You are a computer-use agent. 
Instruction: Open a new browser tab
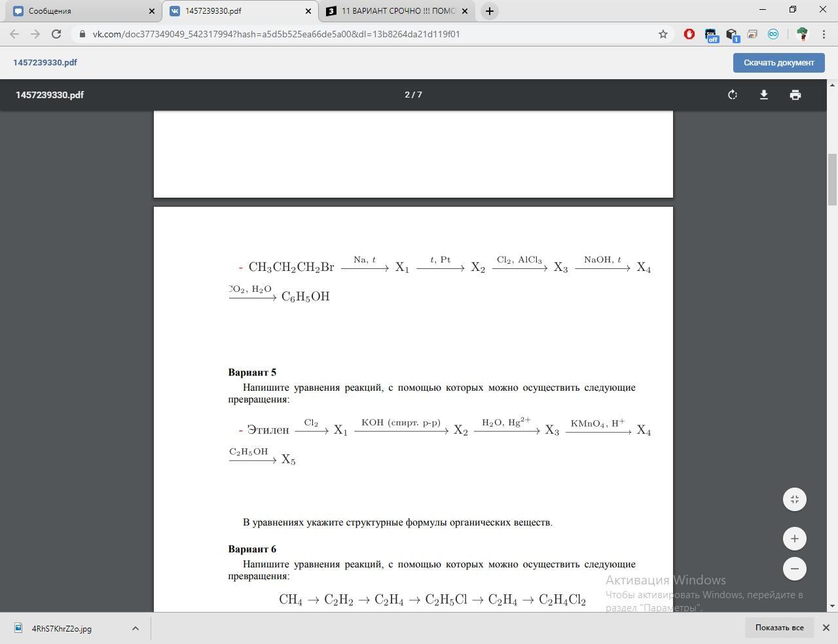489,11
